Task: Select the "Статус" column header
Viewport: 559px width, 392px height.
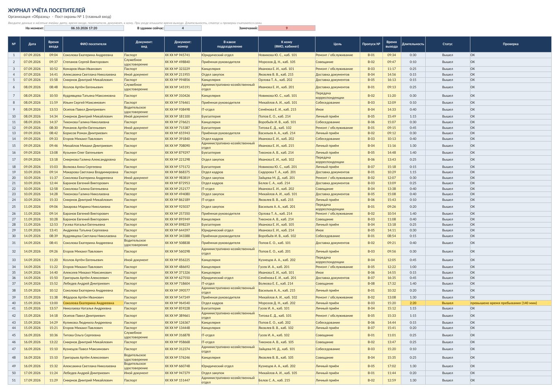Action: point(448,44)
